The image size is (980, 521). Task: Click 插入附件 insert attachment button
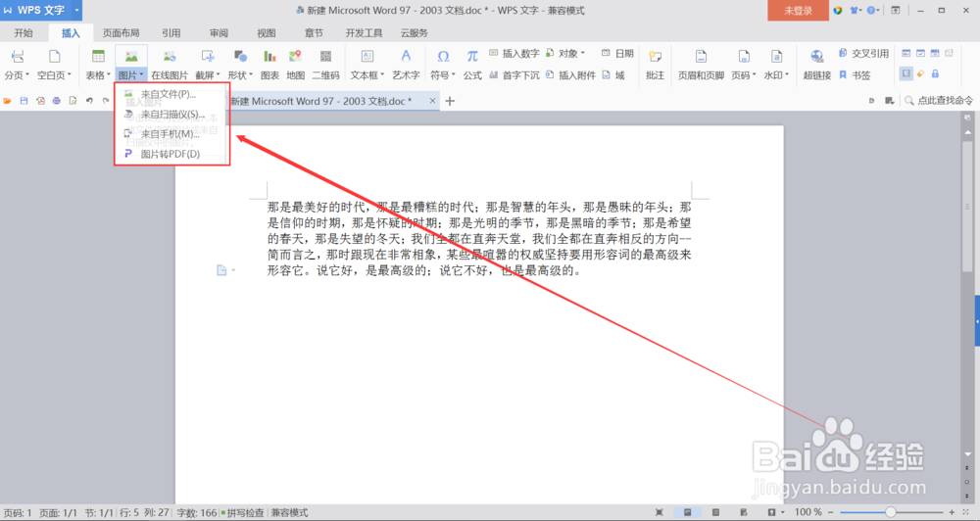pyautogui.click(x=570, y=75)
